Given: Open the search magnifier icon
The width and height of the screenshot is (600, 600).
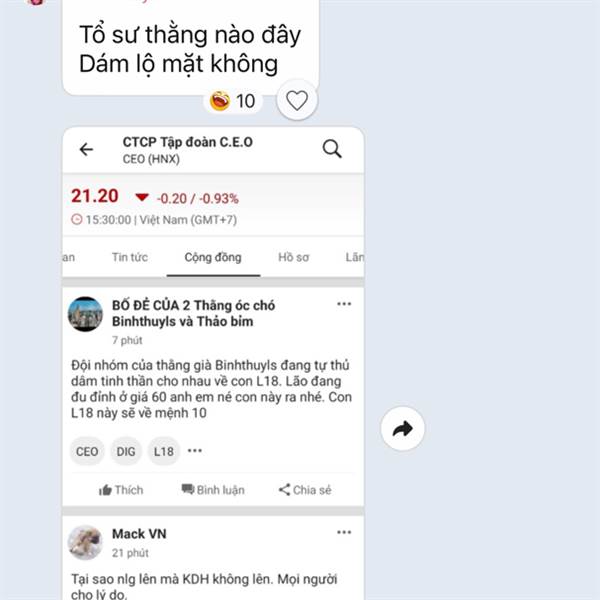Looking at the screenshot, I should click(332, 149).
